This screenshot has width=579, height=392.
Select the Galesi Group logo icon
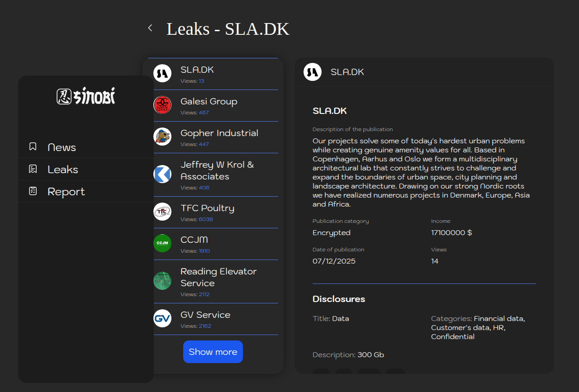[x=162, y=105]
